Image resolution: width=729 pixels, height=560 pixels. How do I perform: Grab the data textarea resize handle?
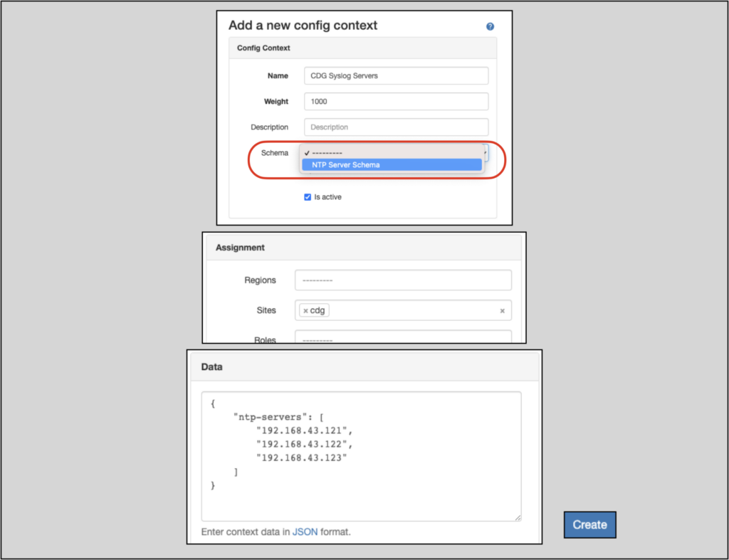point(518,518)
